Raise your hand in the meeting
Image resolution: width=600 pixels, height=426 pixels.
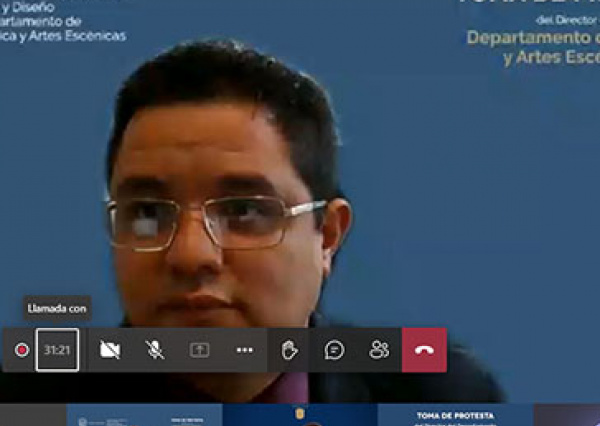coord(290,350)
